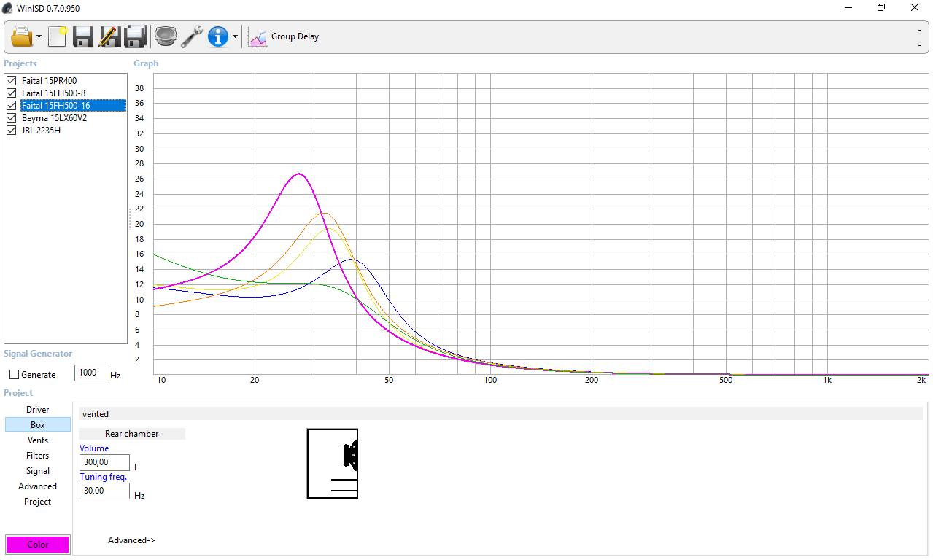Click the Save As floppy-with-pencil icon
This screenshot has height=560, width=933.
(109, 36)
